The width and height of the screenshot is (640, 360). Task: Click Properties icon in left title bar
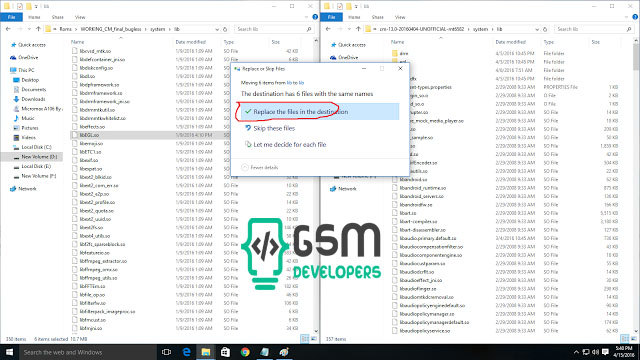(20, 7)
